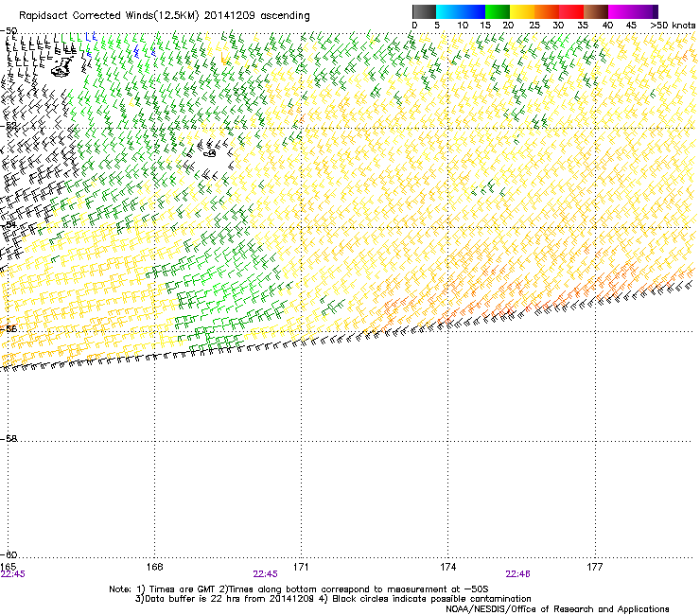Viewport: 700px width, 615px height.
Task: Click the '-60' latitude axis label
Action: pyautogui.click(x=9, y=554)
